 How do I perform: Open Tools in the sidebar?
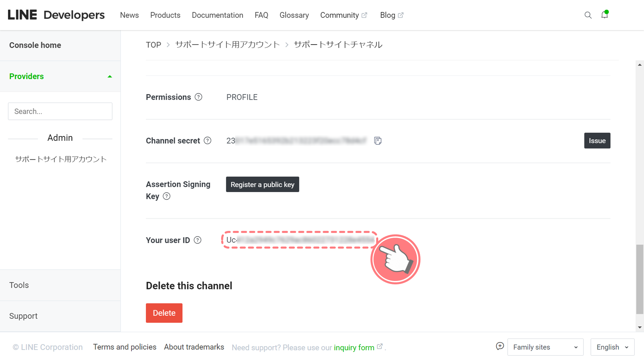[19, 285]
